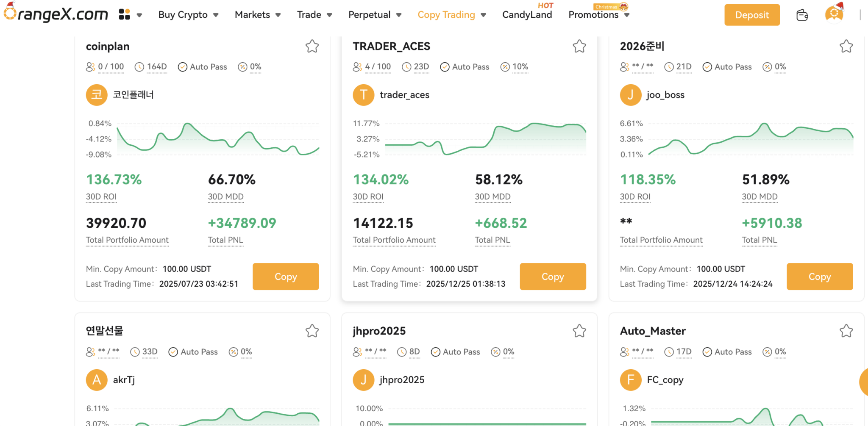Open the coinplan portfolio title
Screen dimensions: 868x426
pos(108,47)
